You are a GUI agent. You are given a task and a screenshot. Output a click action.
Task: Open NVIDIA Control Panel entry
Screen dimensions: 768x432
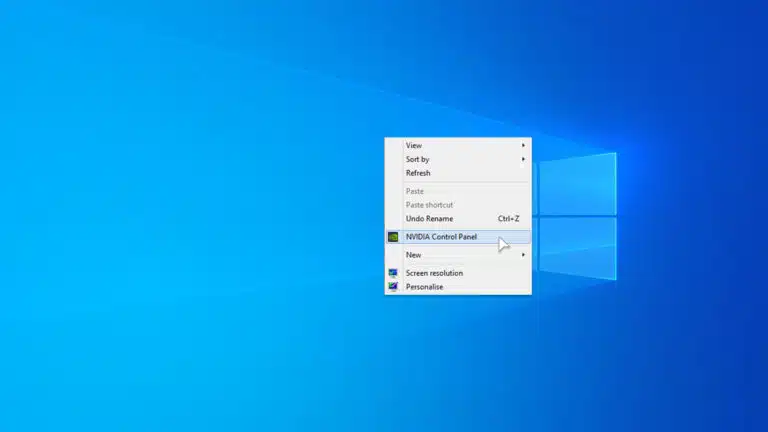click(x=458, y=237)
